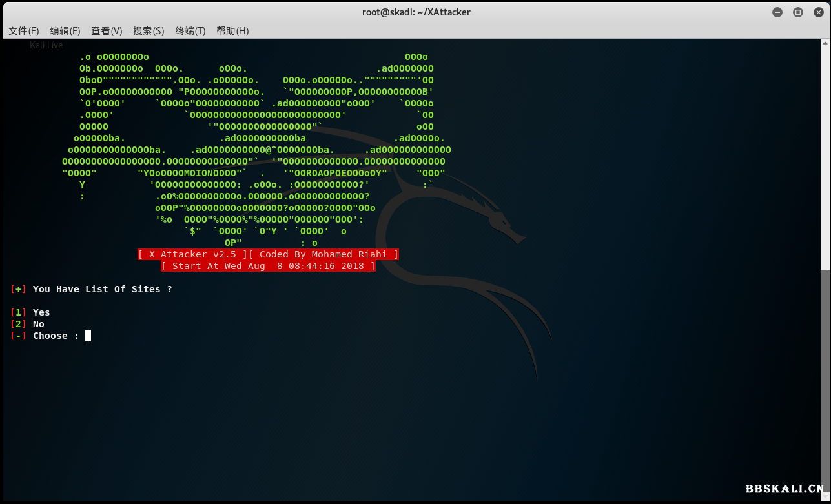Click the Start At timestamp banner
This screenshot has height=504, width=831.
268,266
